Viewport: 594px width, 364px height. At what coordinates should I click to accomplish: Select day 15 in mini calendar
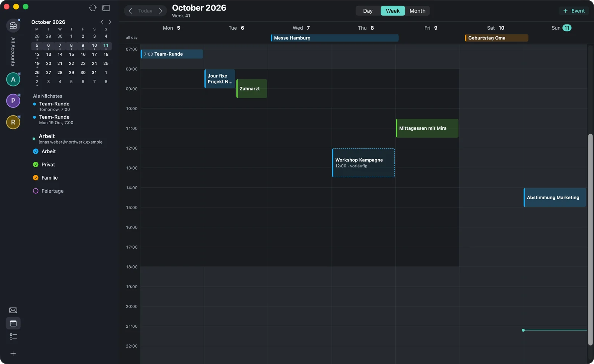[x=71, y=55]
